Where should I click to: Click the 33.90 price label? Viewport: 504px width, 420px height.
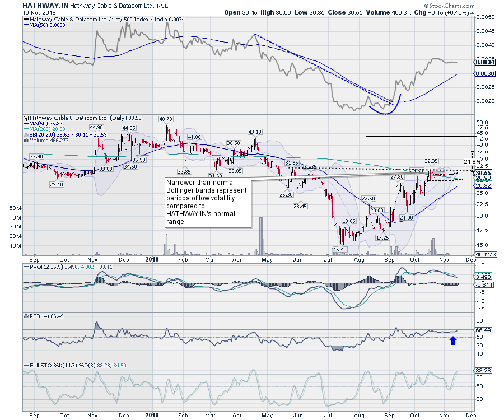[36, 156]
